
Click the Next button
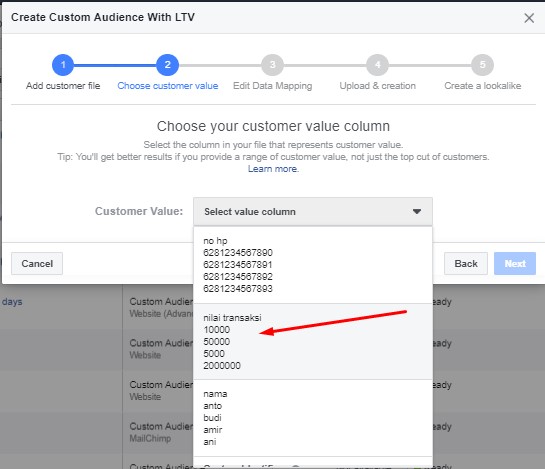coord(515,264)
